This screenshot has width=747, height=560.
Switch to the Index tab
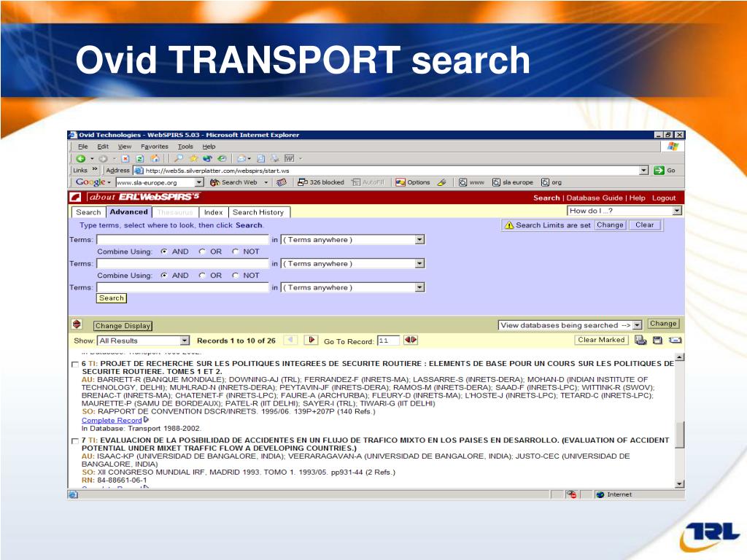click(x=214, y=212)
